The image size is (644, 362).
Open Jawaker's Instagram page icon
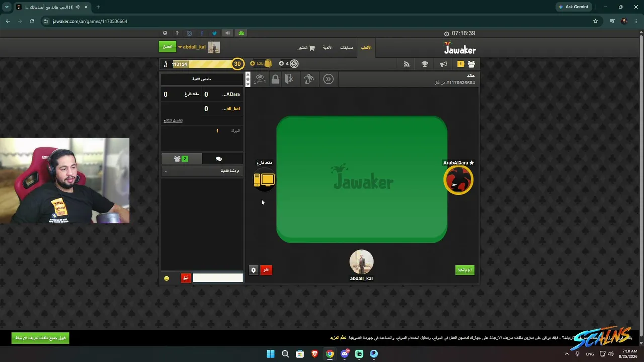click(x=189, y=33)
